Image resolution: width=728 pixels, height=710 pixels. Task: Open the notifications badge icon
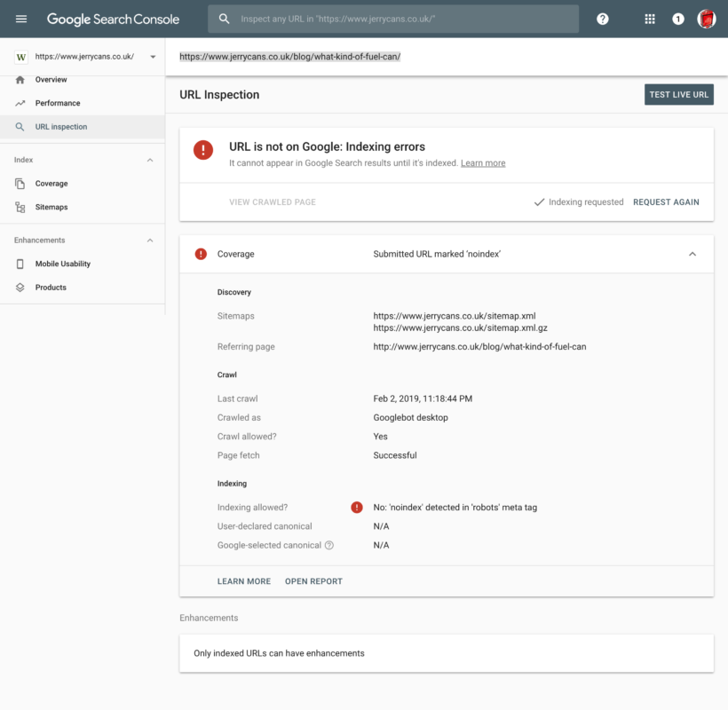[x=678, y=19]
